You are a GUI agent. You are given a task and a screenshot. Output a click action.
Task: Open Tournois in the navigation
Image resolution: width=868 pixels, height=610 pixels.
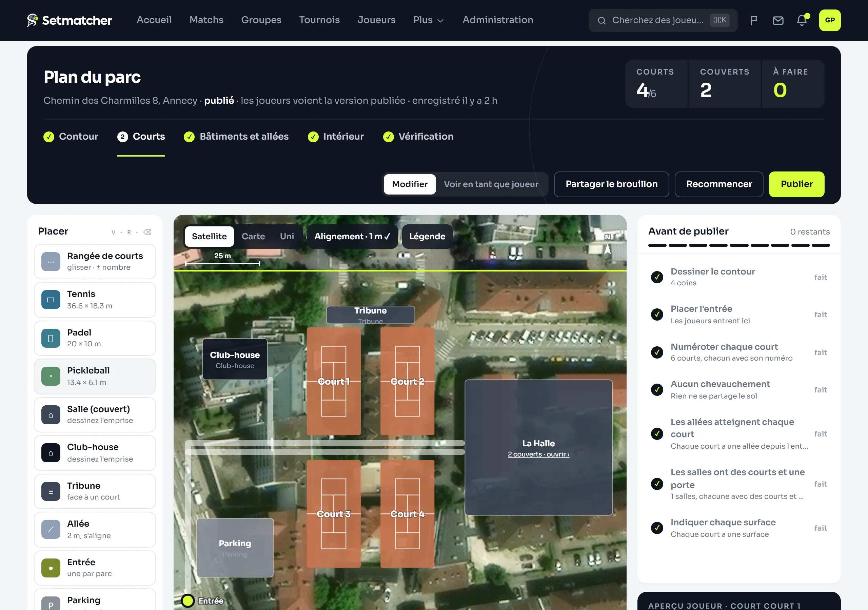pos(319,20)
